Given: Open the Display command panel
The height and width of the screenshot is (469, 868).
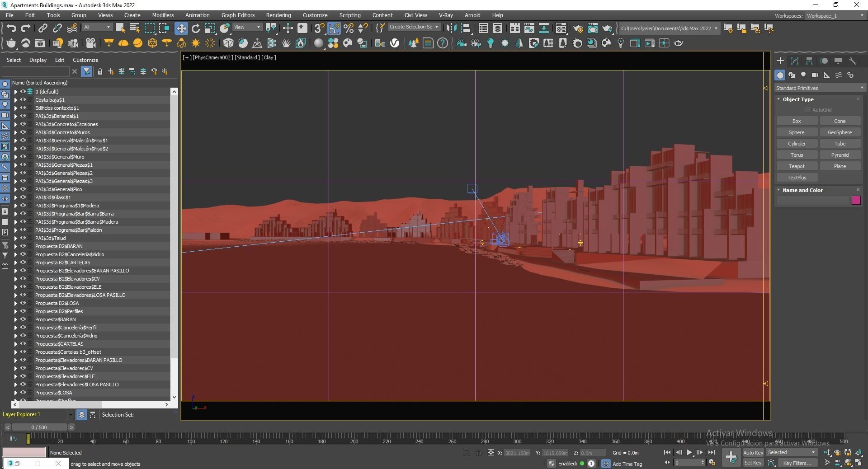Looking at the screenshot, I should click(838, 61).
